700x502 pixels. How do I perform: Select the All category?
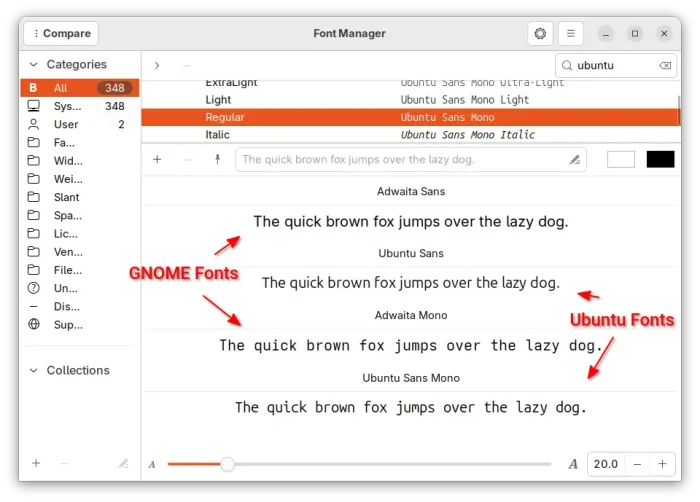[x=80, y=88]
